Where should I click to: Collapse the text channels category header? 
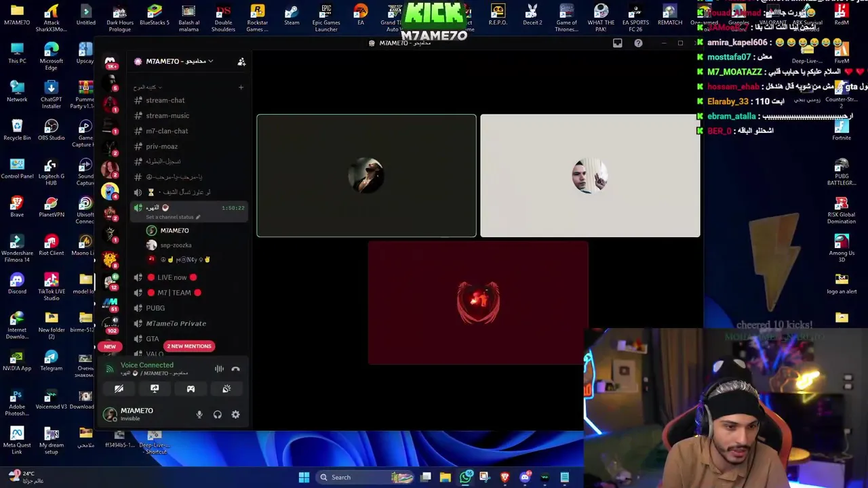tap(148, 87)
